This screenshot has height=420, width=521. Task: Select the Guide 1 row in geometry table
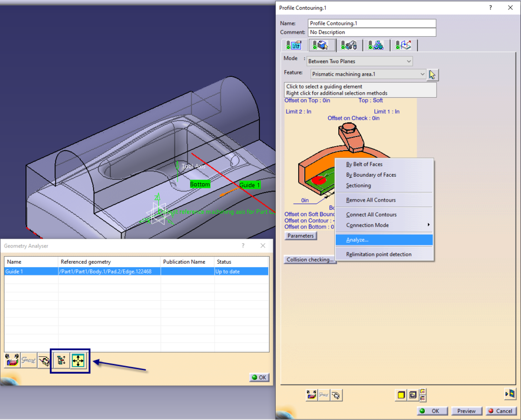pos(136,272)
